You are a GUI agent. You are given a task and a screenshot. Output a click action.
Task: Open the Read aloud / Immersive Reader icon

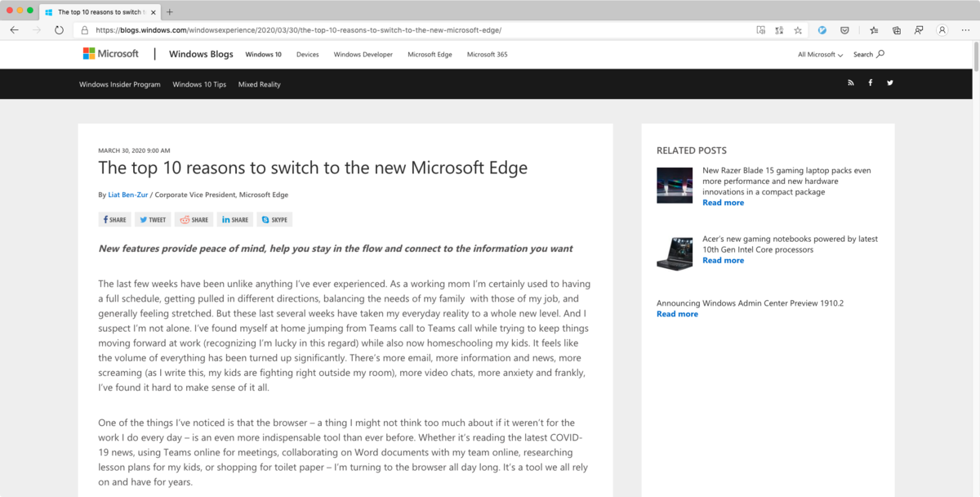click(761, 30)
